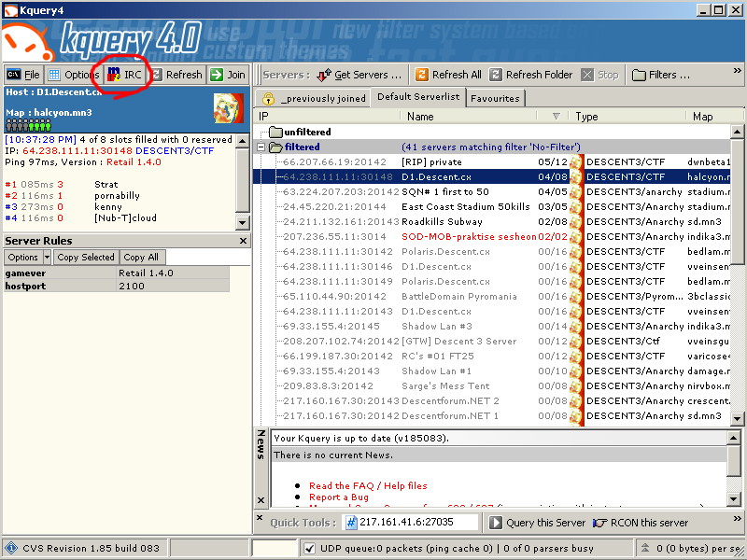Screen dimensions: 747x560
Task: Select East Coast Stadium 50kills server
Action: [492, 206]
